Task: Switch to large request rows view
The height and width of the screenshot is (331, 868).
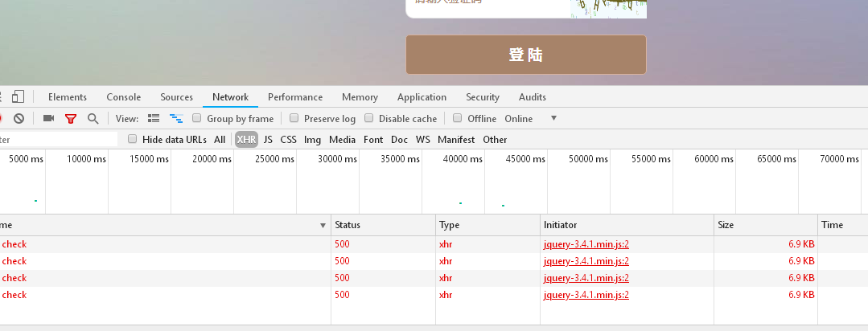Action: pyautogui.click(x=154, y=118)
